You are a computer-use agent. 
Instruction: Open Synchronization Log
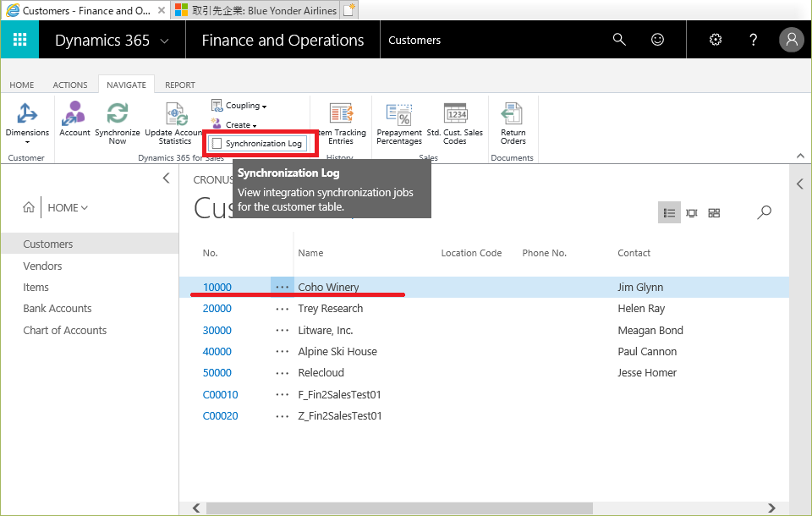pyautogui.click(x=258, y=144)
